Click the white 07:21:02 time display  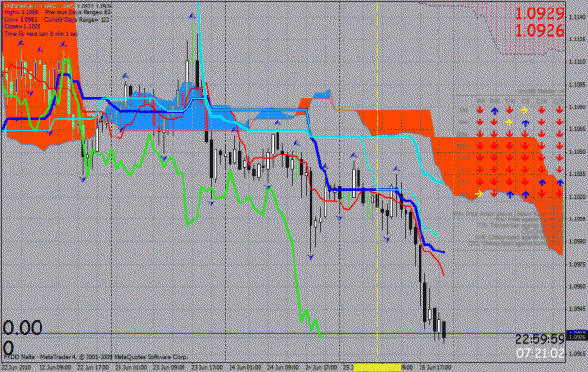pyautogui.click(x=540, y=353)
